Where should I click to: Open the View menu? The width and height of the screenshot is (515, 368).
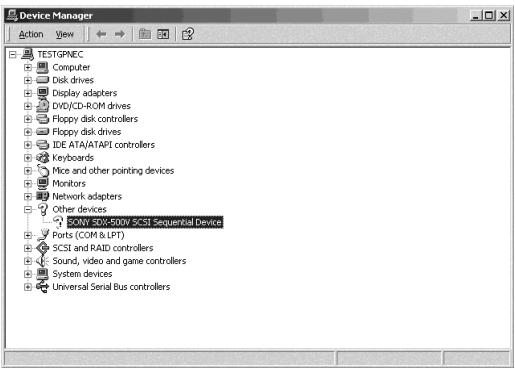click(64, 34)
